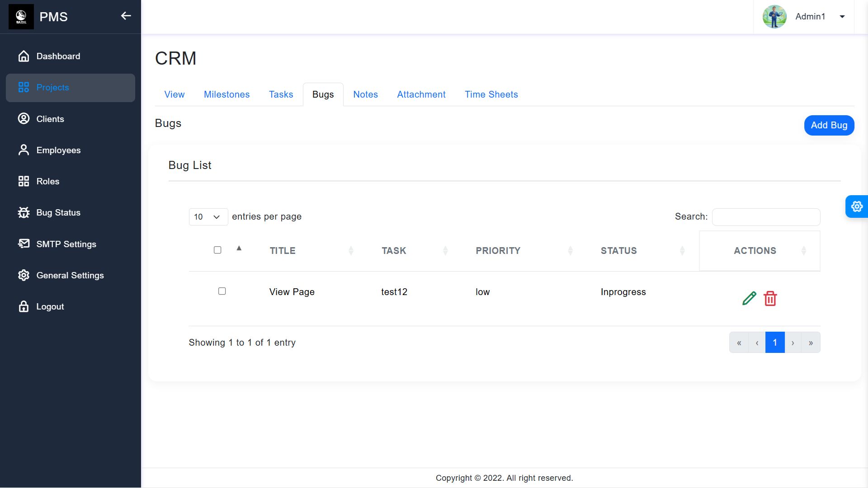
Task: Collapse sidebar with back arrow icon
Action: pyautogui.click(x=126, y=16)
